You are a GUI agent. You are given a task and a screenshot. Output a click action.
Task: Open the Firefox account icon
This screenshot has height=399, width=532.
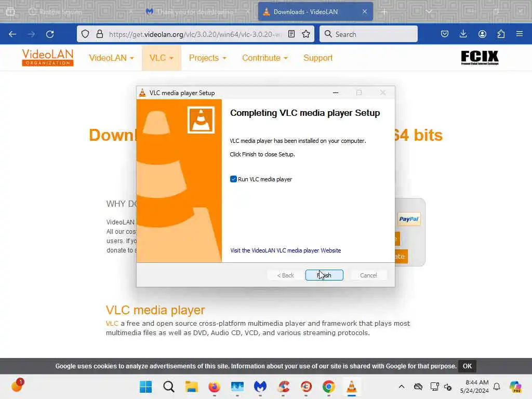482,34
